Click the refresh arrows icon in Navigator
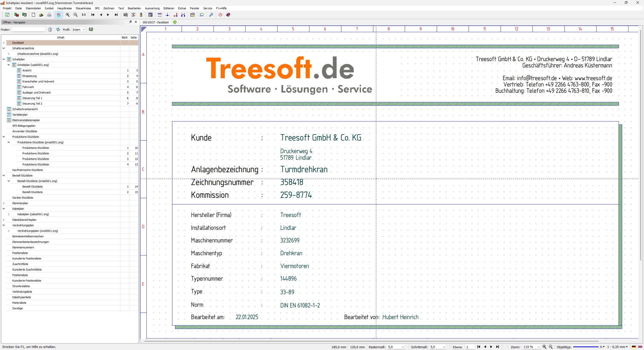Screen dimensions: 644x350 58,30
